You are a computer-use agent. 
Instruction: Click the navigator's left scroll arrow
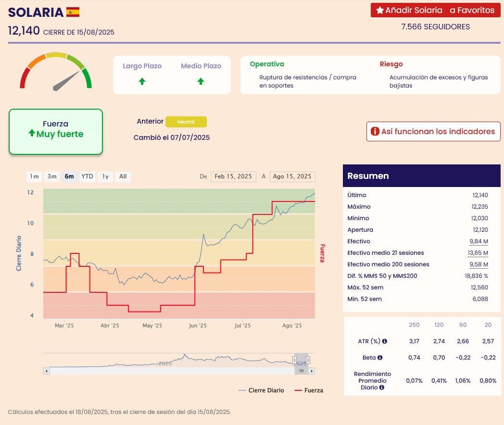click(x=47, y=371)
